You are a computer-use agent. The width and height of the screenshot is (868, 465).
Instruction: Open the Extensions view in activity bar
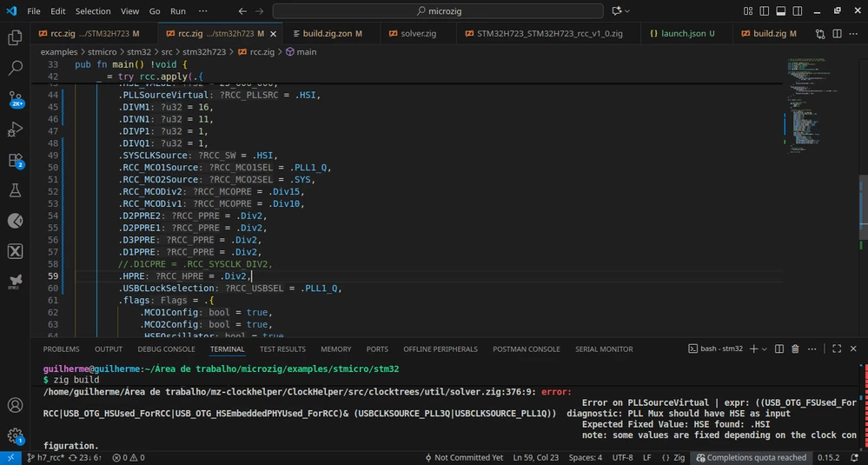15,161
